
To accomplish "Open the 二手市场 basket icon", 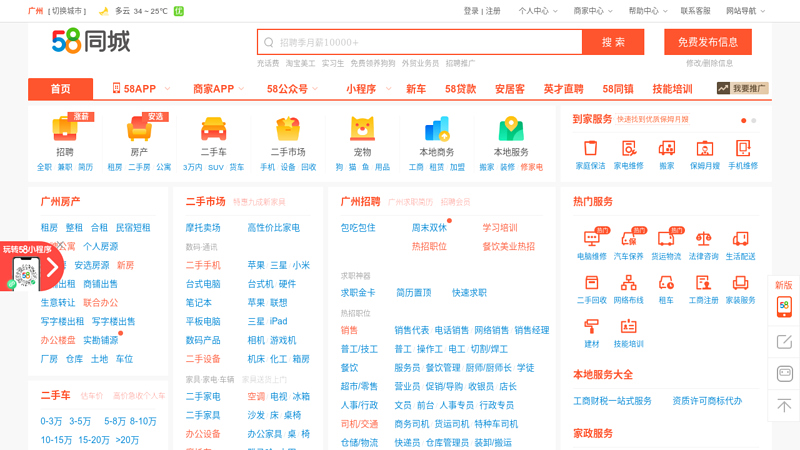I will pyautogui.click(x=288, y=129).
